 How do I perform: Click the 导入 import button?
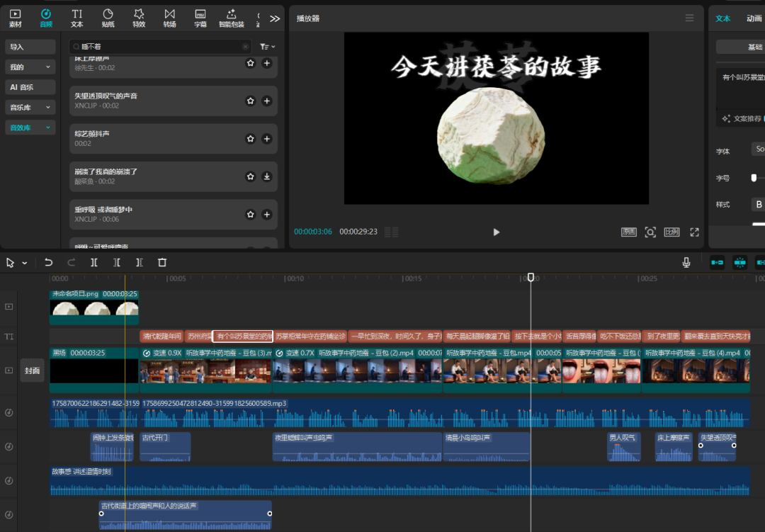point(32,46)
